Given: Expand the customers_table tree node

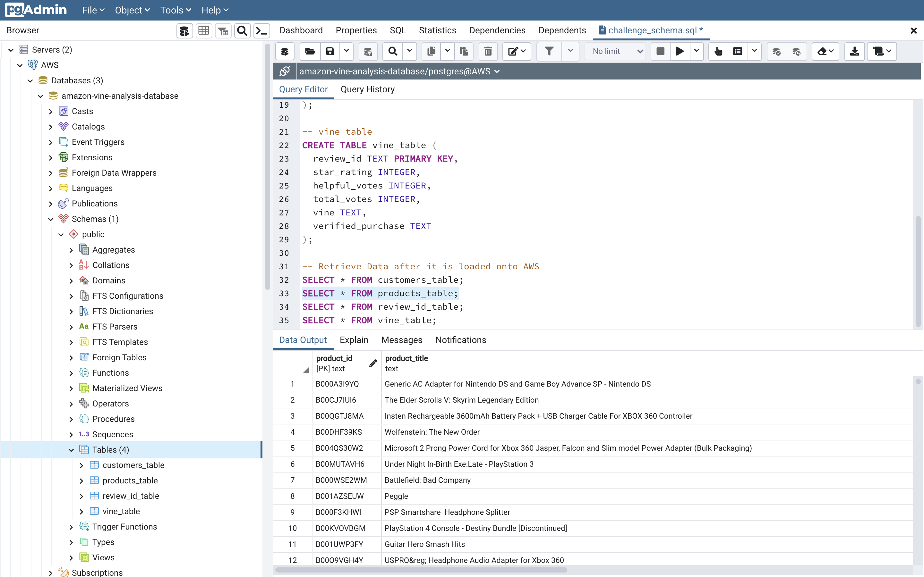Looking at the screenshot, I should [81, 465].
